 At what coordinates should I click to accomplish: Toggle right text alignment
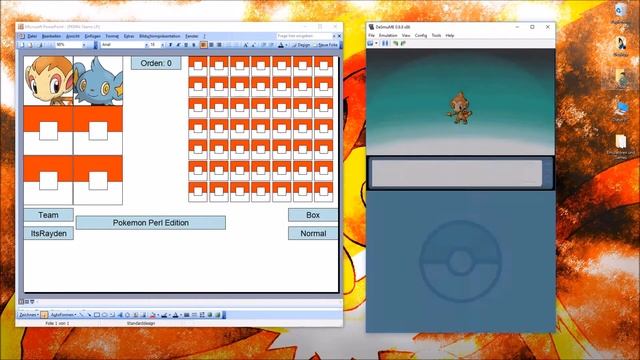point(219,45)
